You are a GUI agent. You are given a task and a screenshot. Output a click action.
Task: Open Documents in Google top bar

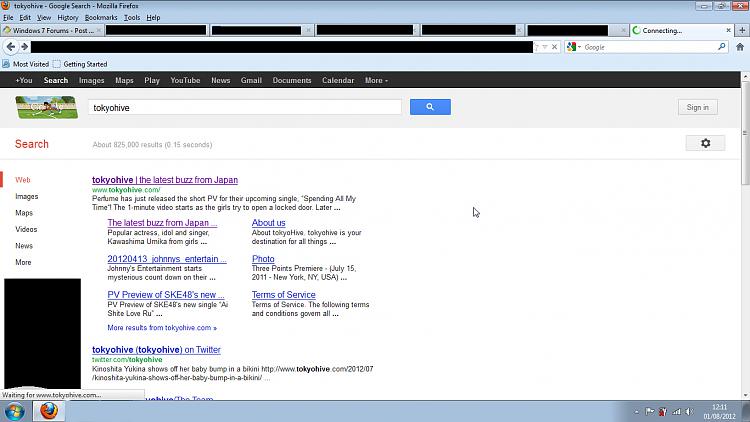292,80
